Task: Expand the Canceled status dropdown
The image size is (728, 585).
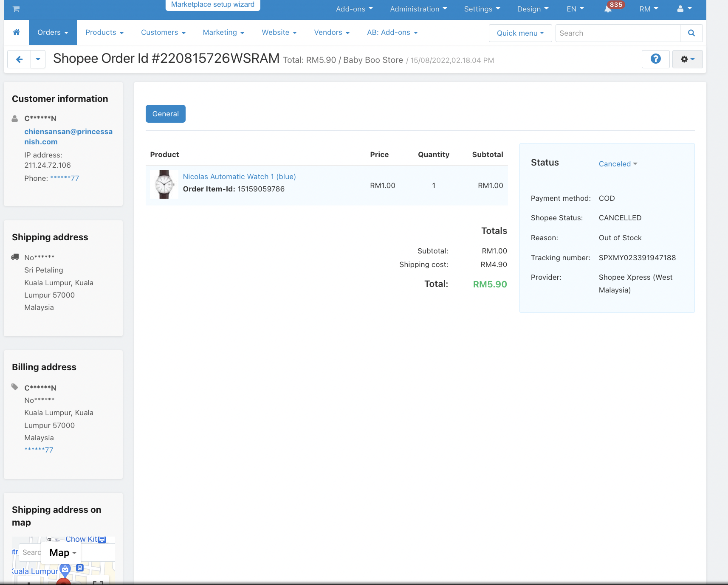Action: point(618,164)
